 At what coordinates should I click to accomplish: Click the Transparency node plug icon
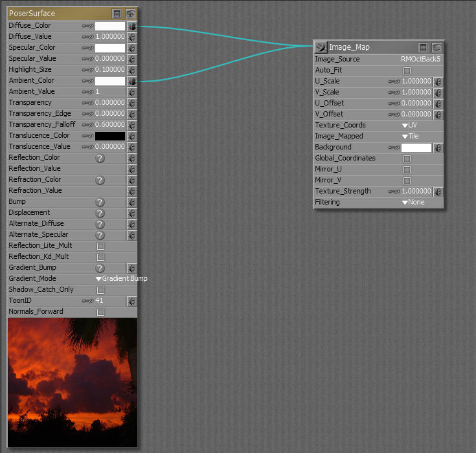(131, 103)
